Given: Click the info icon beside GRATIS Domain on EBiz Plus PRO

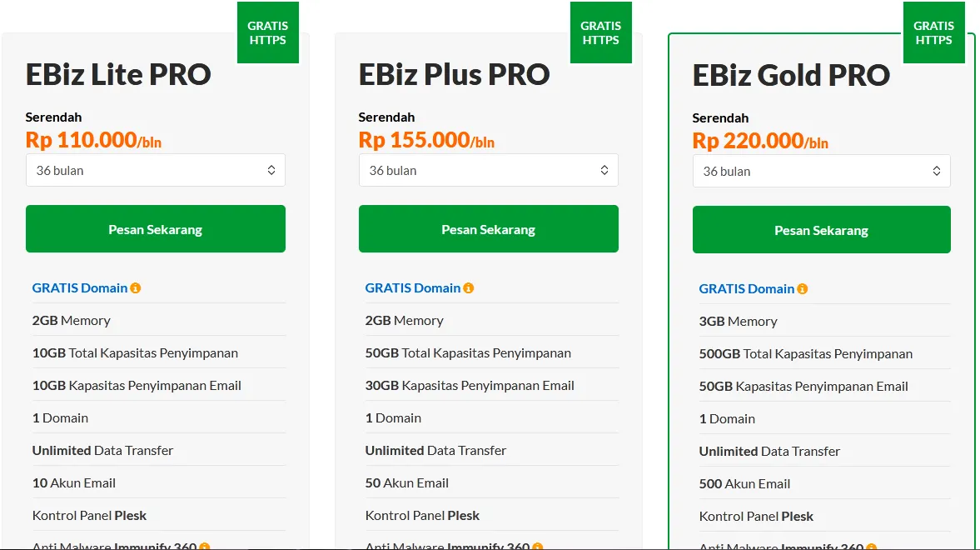Looking at the screenshot, I should pyautogui.click(x=470, y=287).
